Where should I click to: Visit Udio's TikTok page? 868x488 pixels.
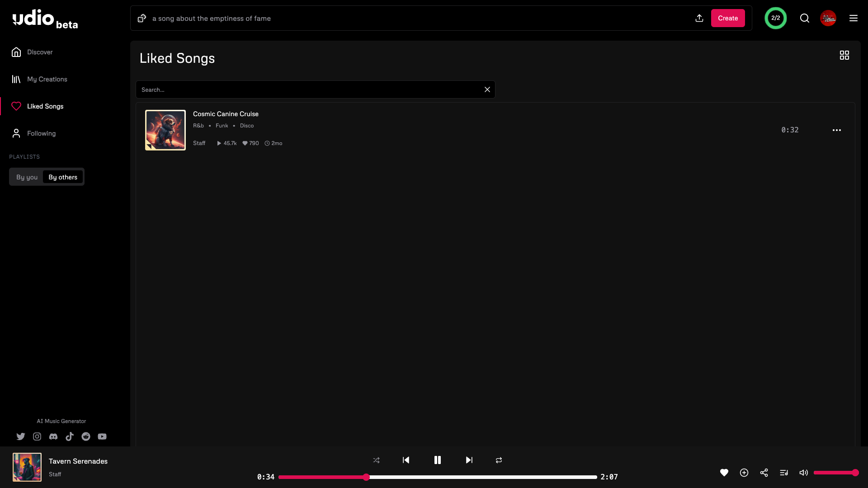point(70,436)
